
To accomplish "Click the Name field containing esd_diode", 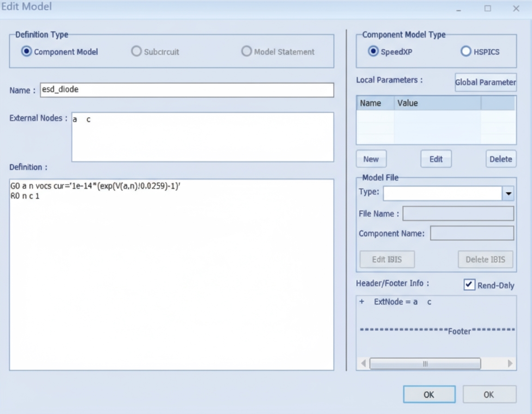I will [187, 90].
